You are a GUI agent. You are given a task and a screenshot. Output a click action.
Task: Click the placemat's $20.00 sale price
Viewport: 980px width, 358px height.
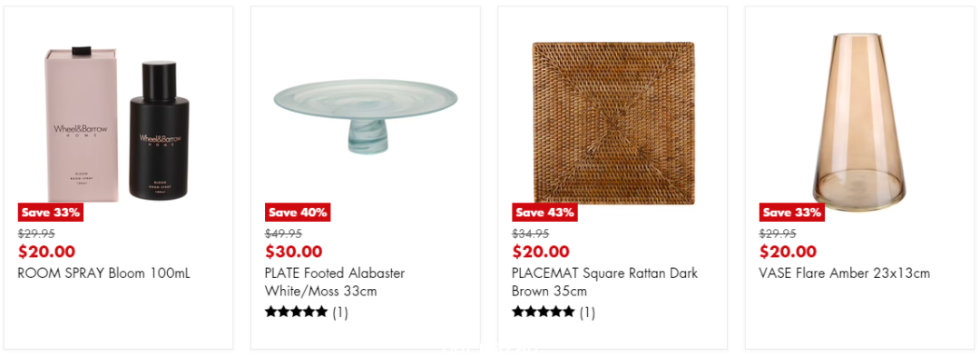pos(541,252)
